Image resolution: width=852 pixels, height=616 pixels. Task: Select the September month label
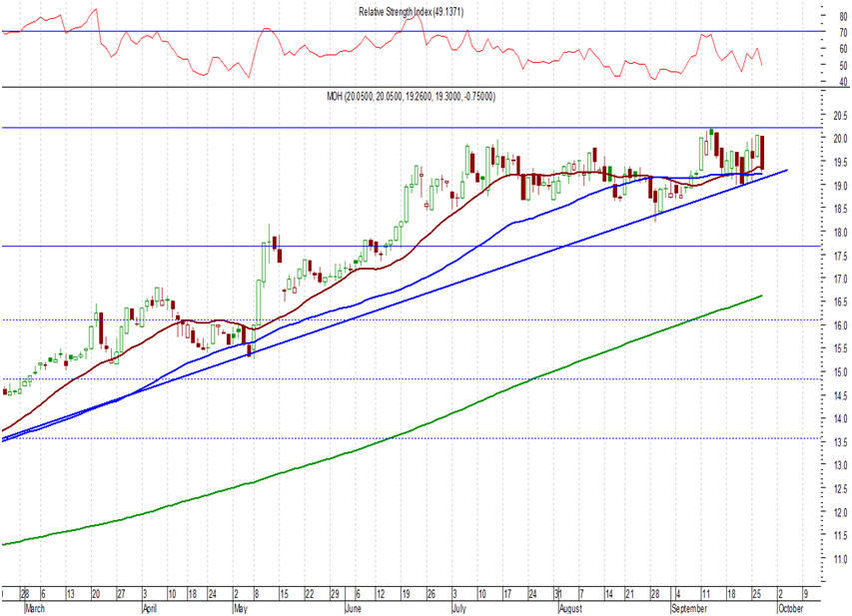pyautogui.click(x=689, y=608)
